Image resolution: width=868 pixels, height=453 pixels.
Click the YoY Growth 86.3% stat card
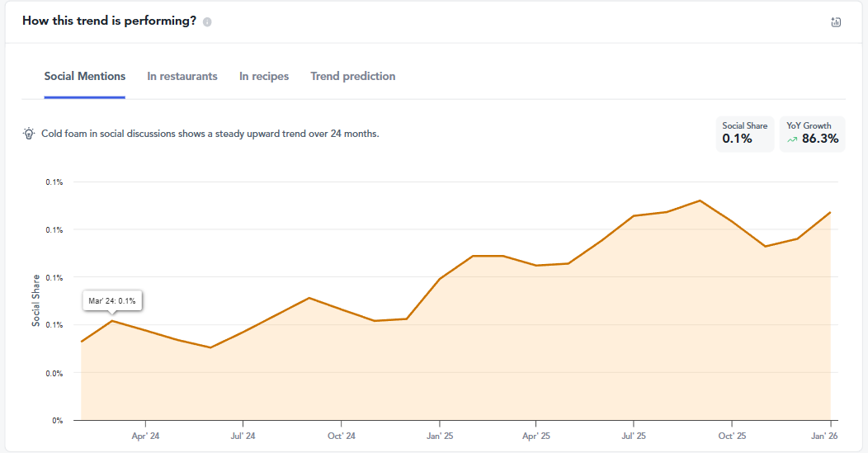[812, 134]
